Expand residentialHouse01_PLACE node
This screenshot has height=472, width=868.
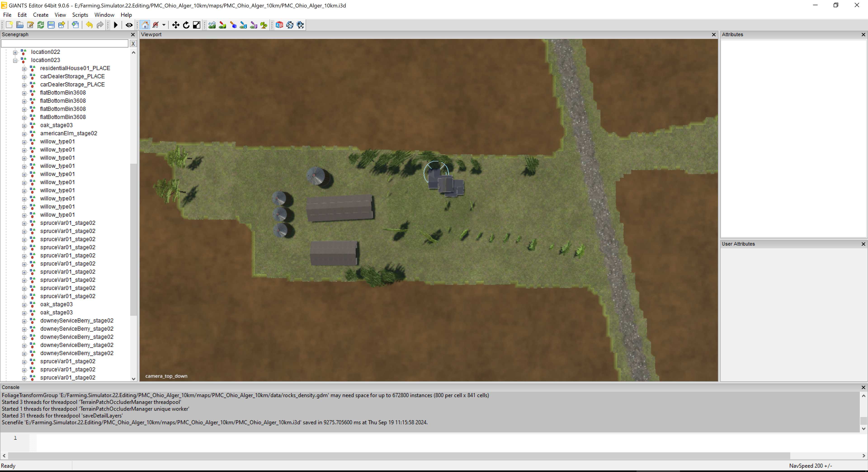(24, 69)
